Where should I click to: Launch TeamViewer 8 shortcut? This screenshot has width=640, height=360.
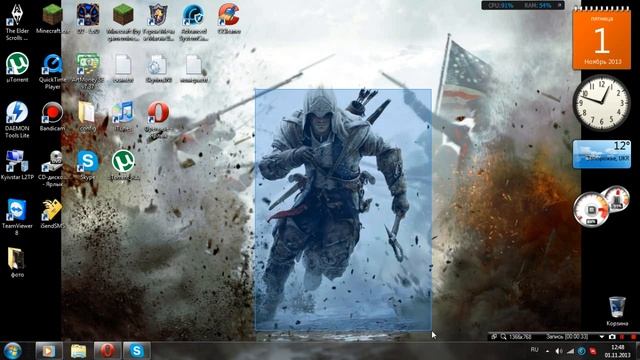[x=17, y=217]
